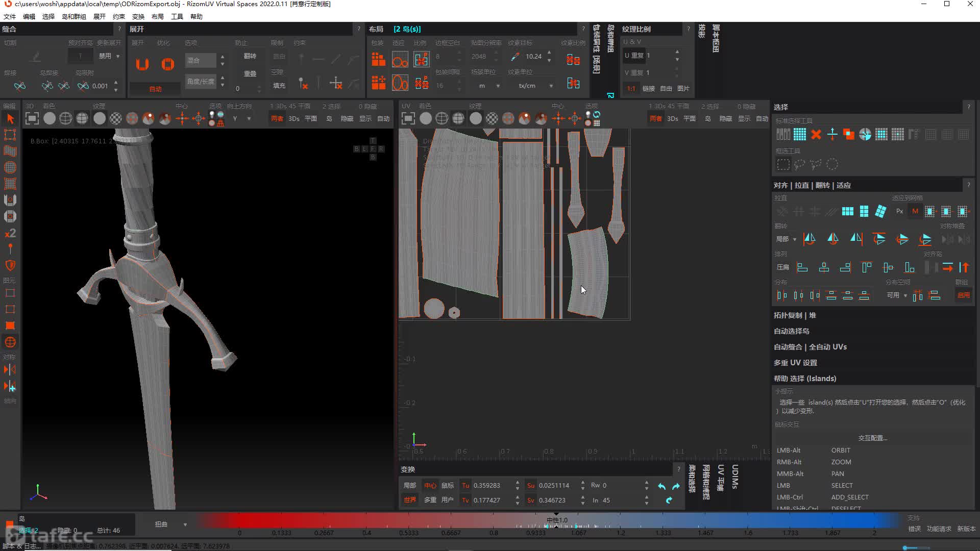The height and width of the screenshot is (551, 980).
Task: Click the wireframe sphere icon in UV toolbar
Action: point(442,119)
